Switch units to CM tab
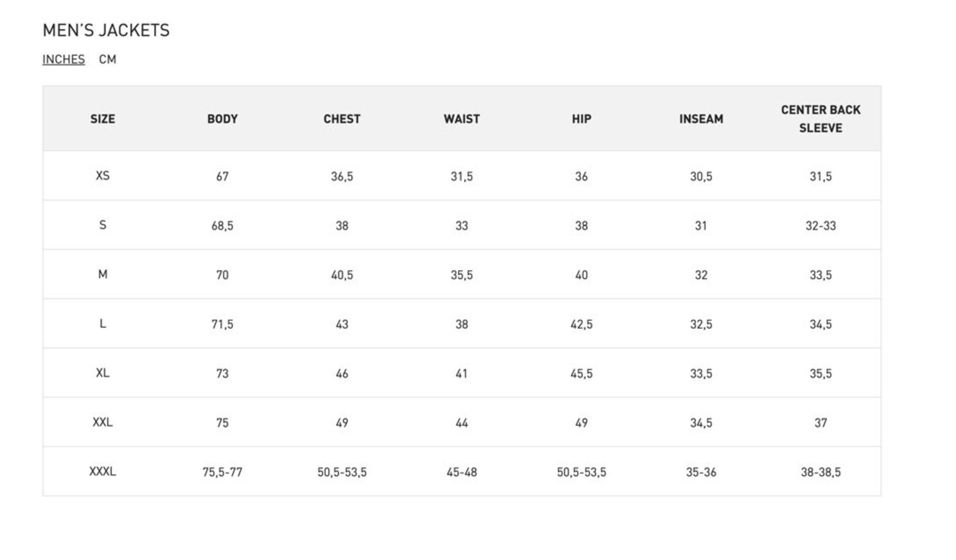Image resolution: width=956 pixels, height=560 pixels. click(107, 59)
